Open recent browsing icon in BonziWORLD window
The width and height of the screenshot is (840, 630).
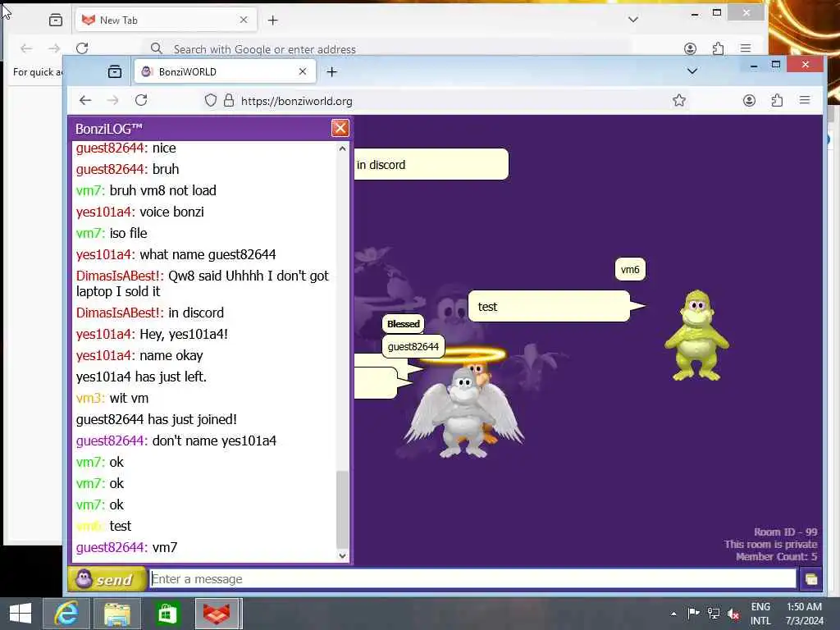pos(115,72)
